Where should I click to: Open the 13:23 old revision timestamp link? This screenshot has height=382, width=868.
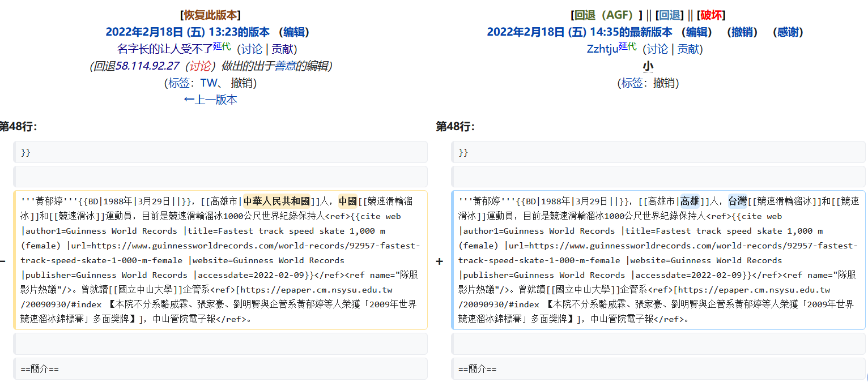pyautogui.click(x=188, y=32)
